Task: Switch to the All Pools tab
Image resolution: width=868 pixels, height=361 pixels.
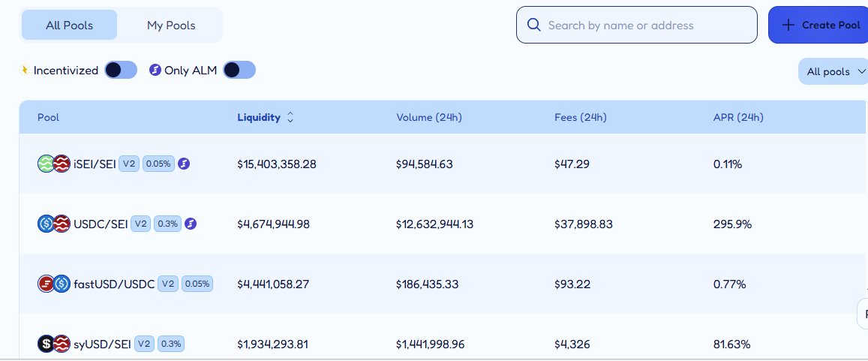Action: point(69,25)
